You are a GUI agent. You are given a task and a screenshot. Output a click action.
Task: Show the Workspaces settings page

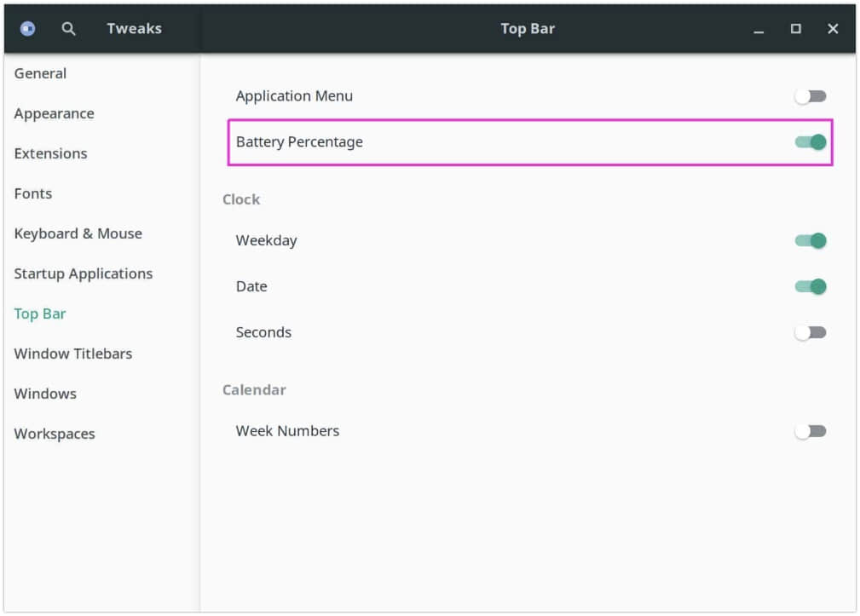tap(55, 435)
